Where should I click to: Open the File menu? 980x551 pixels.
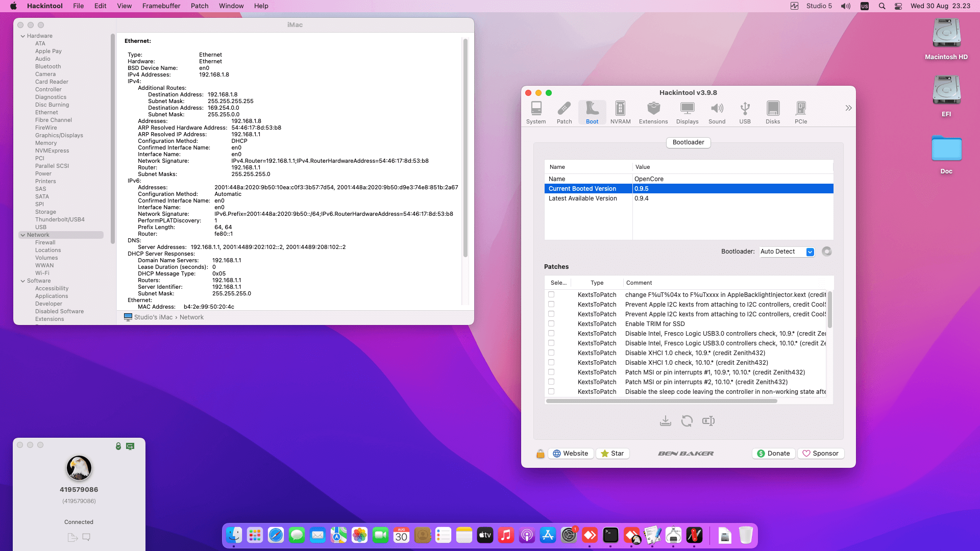tap(79, 6)
